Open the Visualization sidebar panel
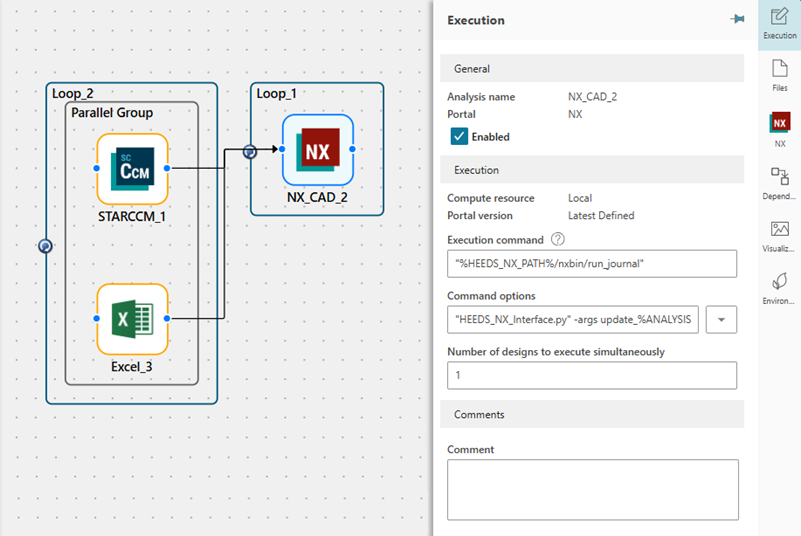Viewport: 801px width, 536px height. coord(779,236)
